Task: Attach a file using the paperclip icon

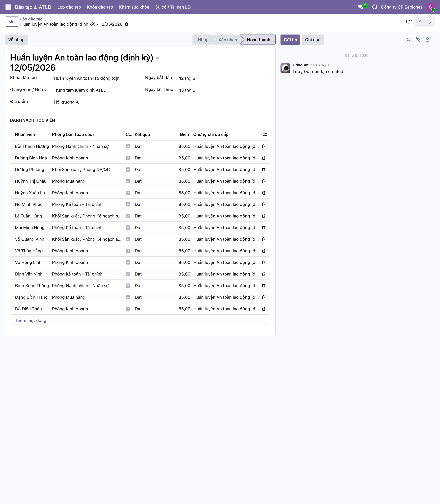Action: click(x=418, y=39)
